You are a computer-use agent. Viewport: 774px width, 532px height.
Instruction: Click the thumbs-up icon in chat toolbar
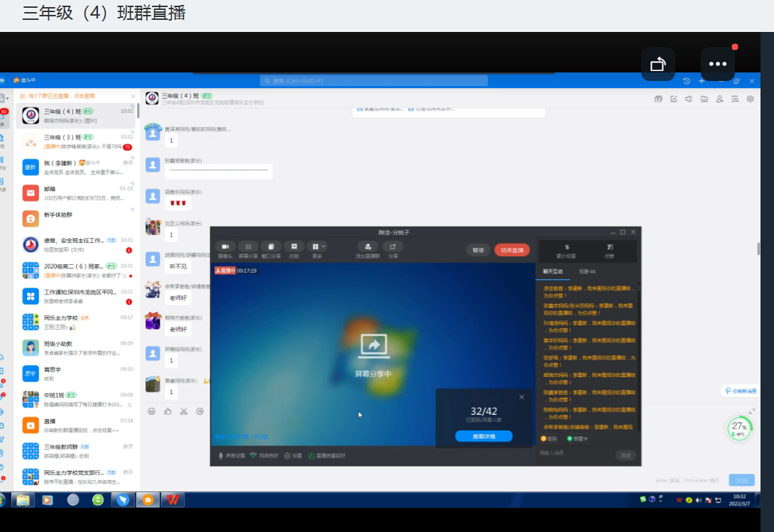168,411
